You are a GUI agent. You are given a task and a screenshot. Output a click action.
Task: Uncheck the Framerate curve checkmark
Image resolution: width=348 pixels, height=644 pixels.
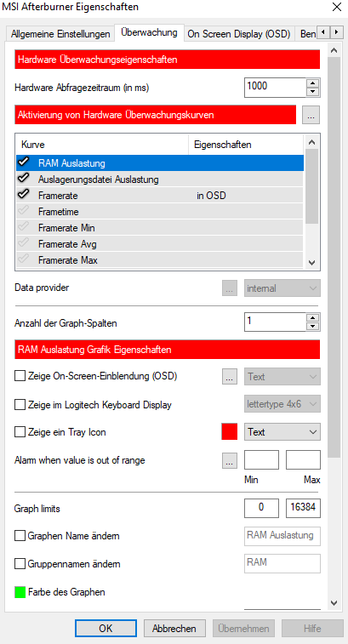(24, 195)
